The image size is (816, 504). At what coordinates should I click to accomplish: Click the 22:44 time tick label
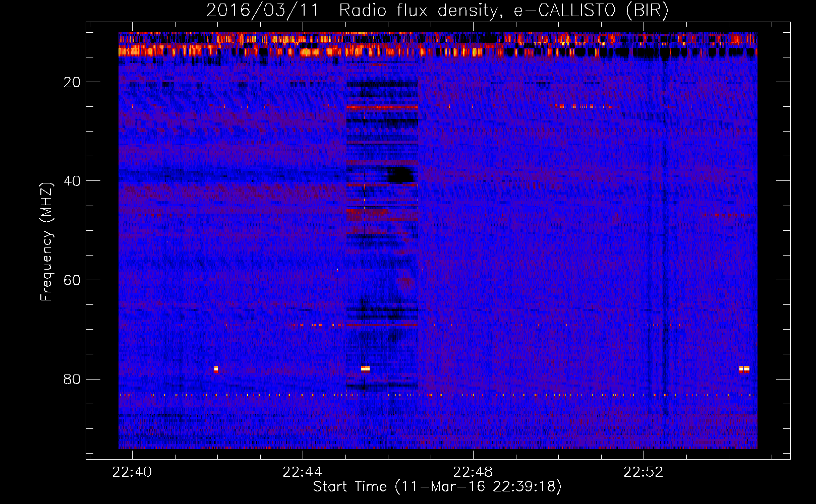[x=303, y=472]
